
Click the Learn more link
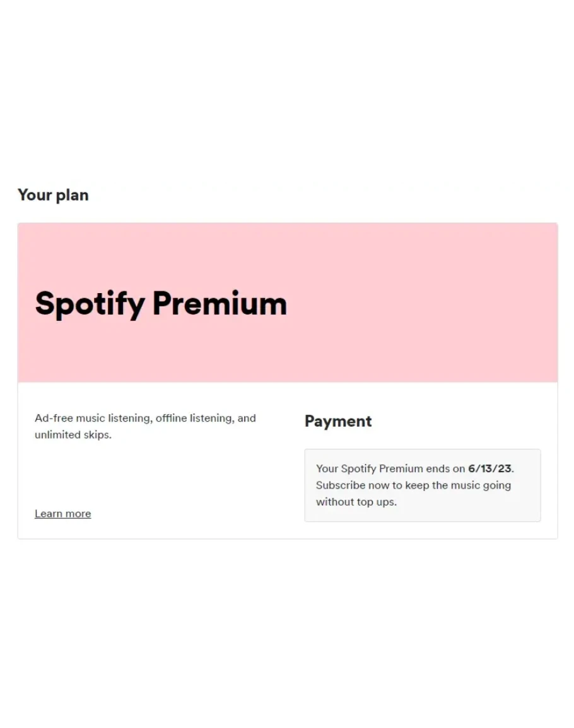[x=62, y=514]
